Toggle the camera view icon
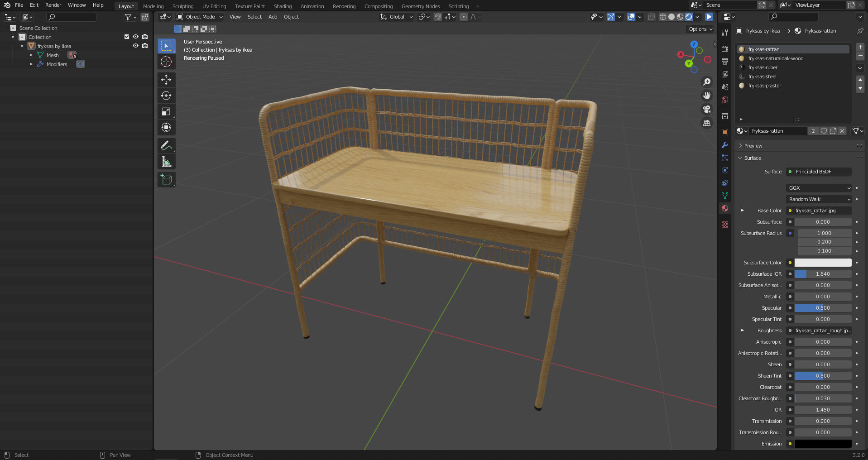The width and height of the screenshot is (868, 460). [x=706, y=109]
